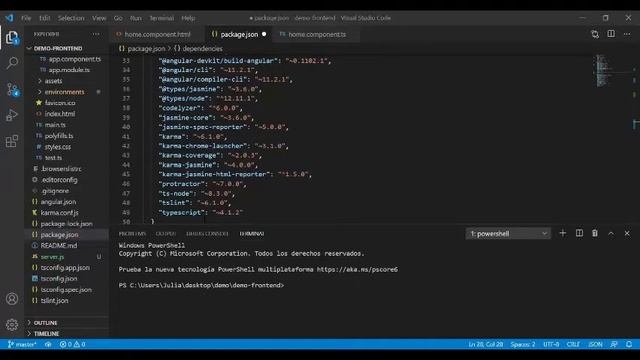Open server.js file in explorer
Image resolution: width=640 pixels, height=360 pixels.
pyautogui.click(x=52, y=257)
